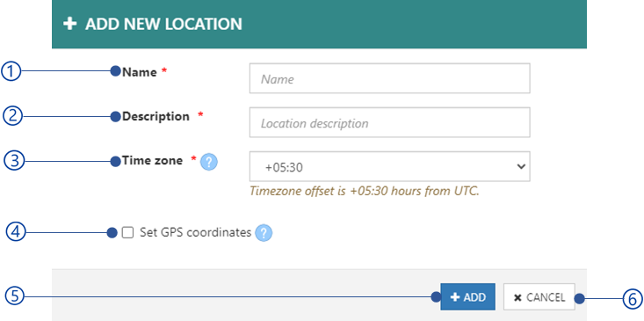Click the Location description input field
Viewport: 644px width, 321px height.
pos(389,122)
